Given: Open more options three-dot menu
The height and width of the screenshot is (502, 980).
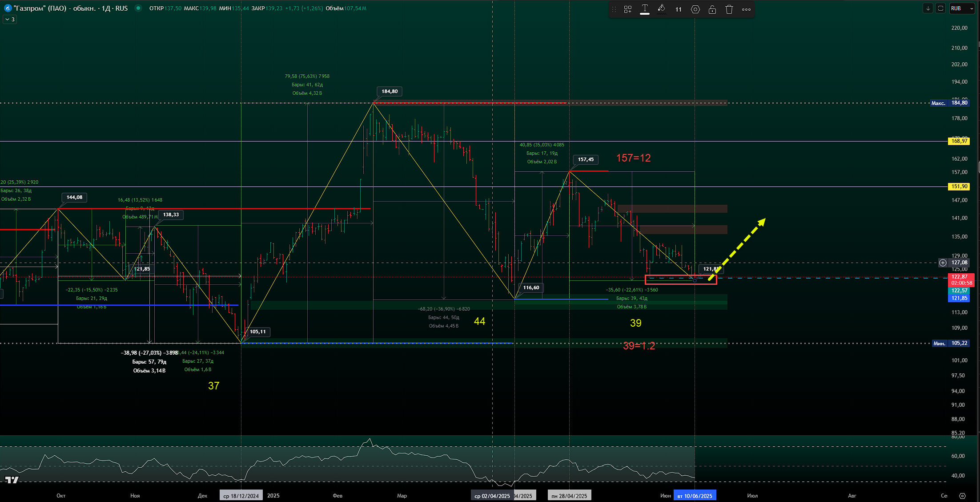Looking at the screenshot, I should [x=747, y=9].
